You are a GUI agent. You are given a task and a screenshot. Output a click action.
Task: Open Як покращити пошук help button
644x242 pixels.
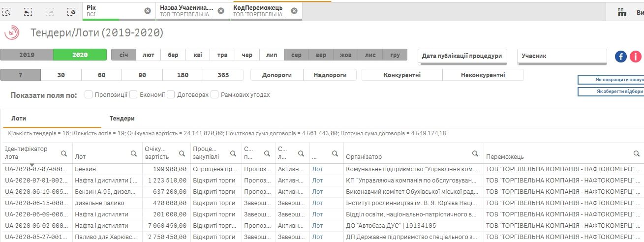(x=612, y=80)
